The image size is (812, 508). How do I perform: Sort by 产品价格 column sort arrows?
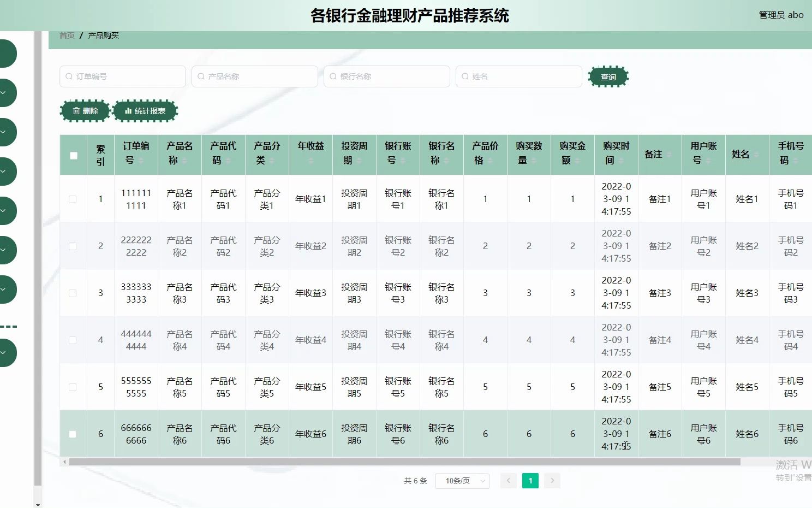pyautogui.click(x=490, y=161)
